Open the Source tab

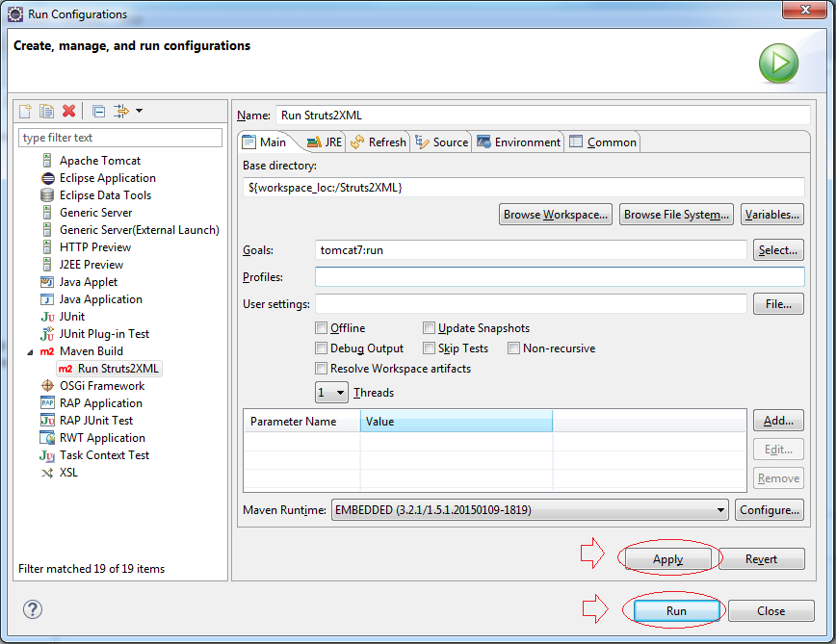(442, 142)
